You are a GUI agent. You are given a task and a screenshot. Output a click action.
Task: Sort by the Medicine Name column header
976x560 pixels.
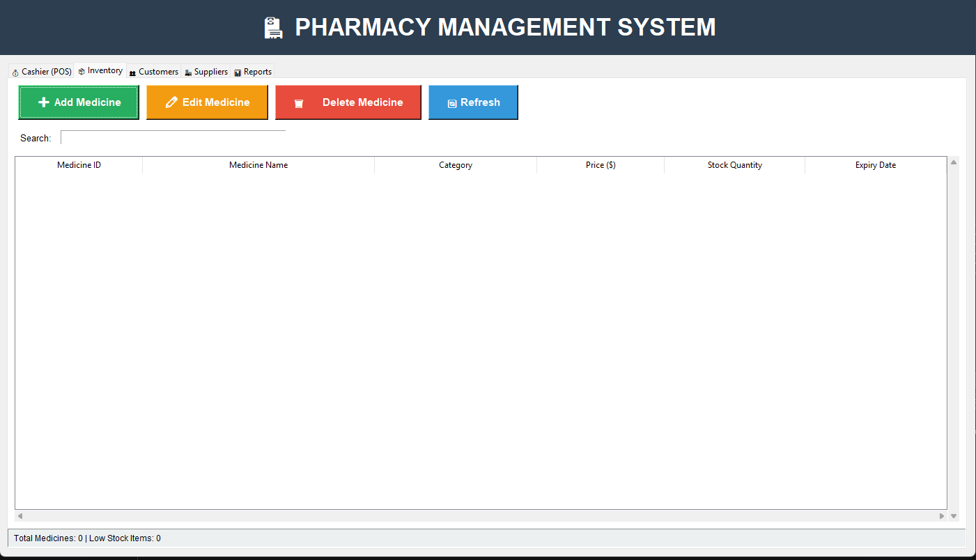pyautogui.click(x=258, y=165)
